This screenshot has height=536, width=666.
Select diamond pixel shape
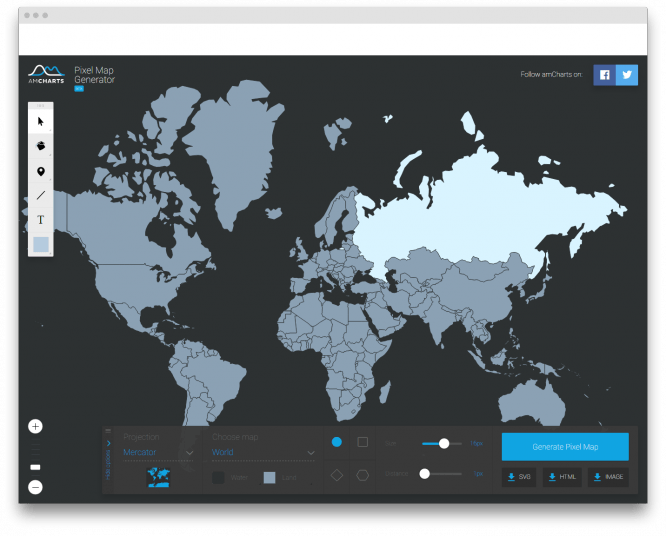336,475
